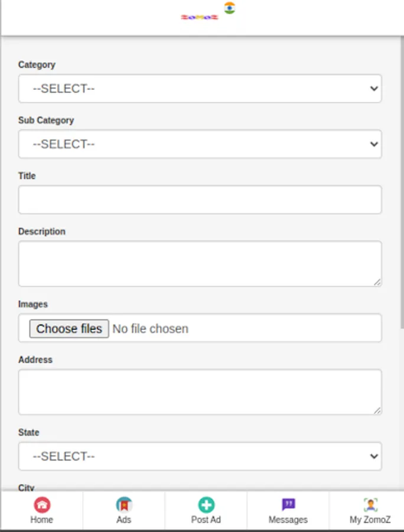Click the Description resize handle
Image resolution: width=404 pixels, height=532 pixels.
377,283
